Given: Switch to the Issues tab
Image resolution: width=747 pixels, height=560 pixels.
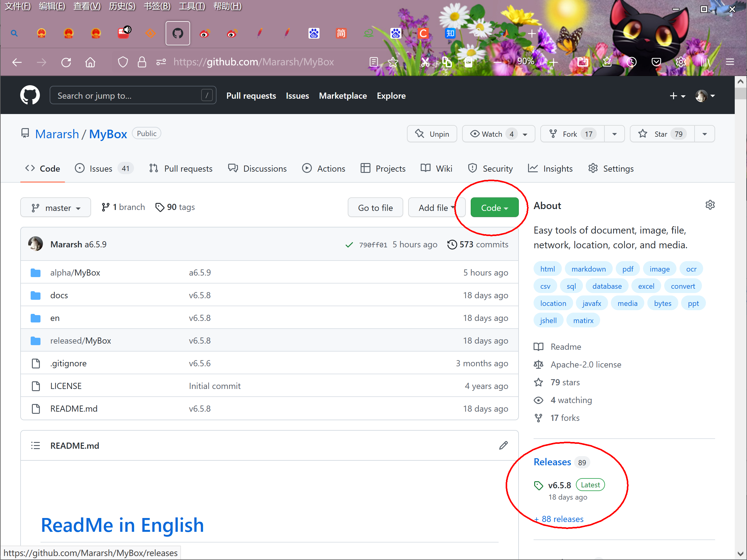Looking at the screenshot, I should pyautogui.click(x=101, y=169).
